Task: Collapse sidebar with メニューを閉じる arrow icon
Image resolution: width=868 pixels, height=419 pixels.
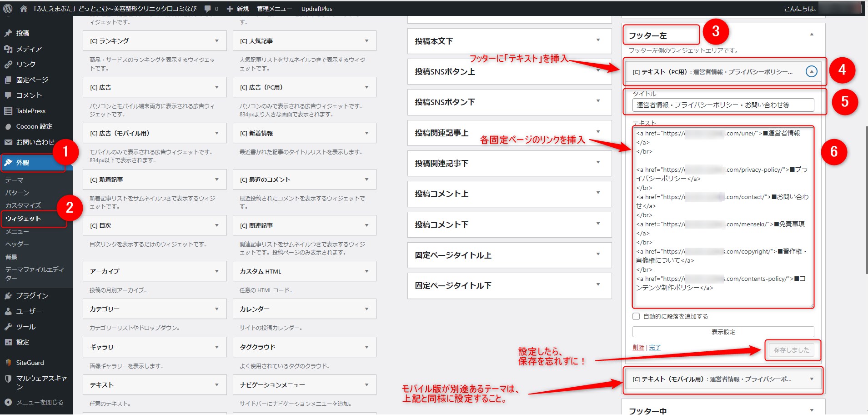Action: click(8, 402)
